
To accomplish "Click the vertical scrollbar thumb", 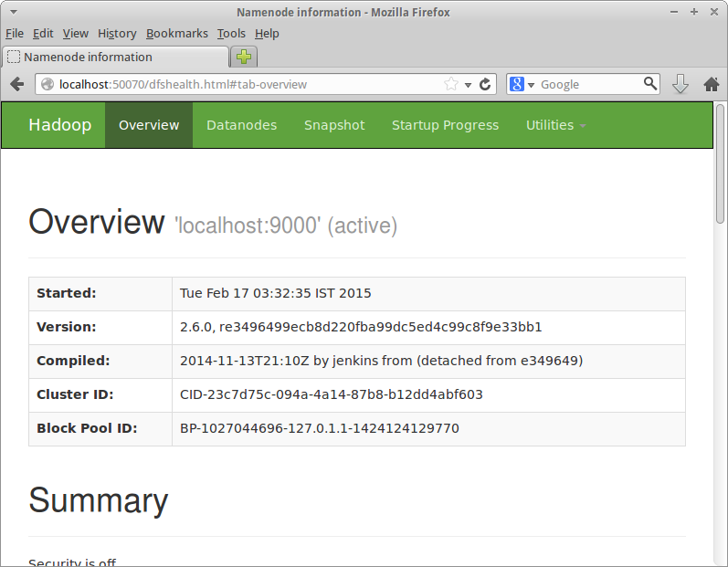I will click(x=720, y=163).
